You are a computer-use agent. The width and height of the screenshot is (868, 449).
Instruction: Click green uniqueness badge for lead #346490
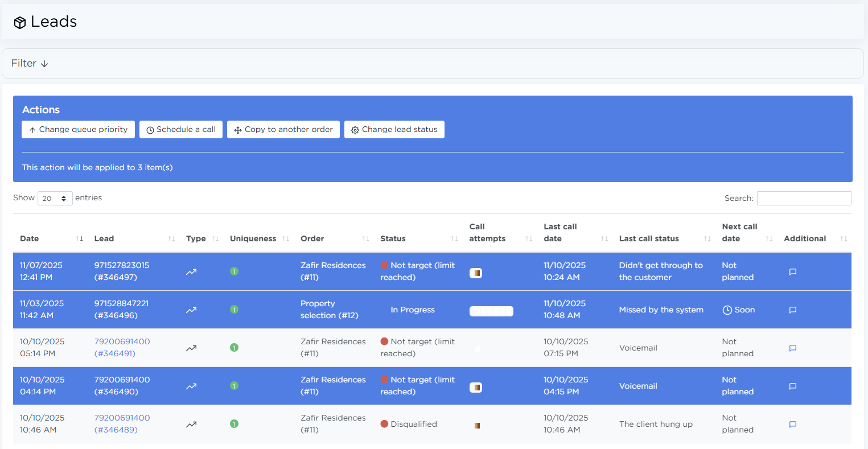pyautogui.click(x=234, y=386)
